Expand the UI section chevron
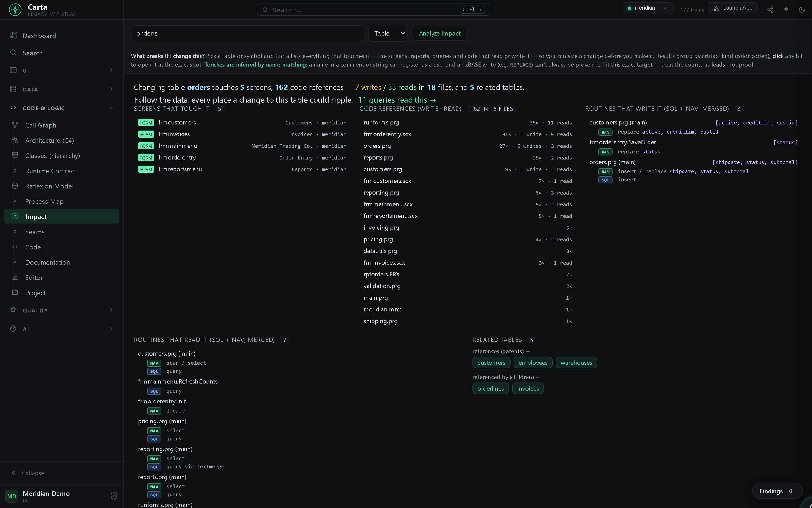Screen dimensions: 812x508 (x=111, y=70)
